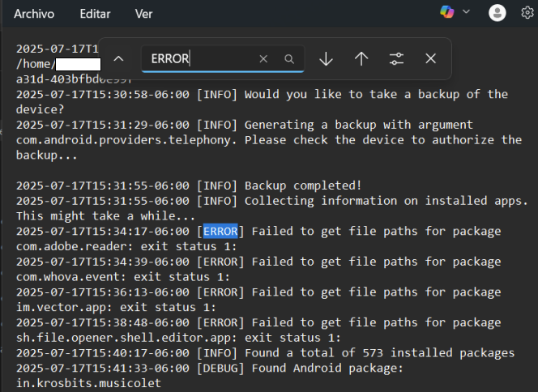Click the search field containing ERROR

(199, 59)
